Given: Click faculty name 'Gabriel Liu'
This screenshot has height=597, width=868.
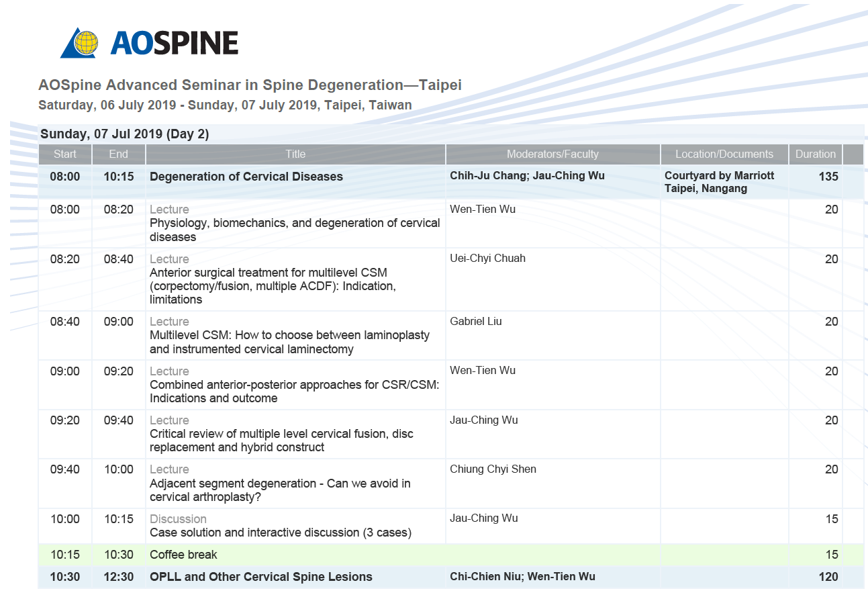Looking at the screenshot, I should [x=476, y=322].
